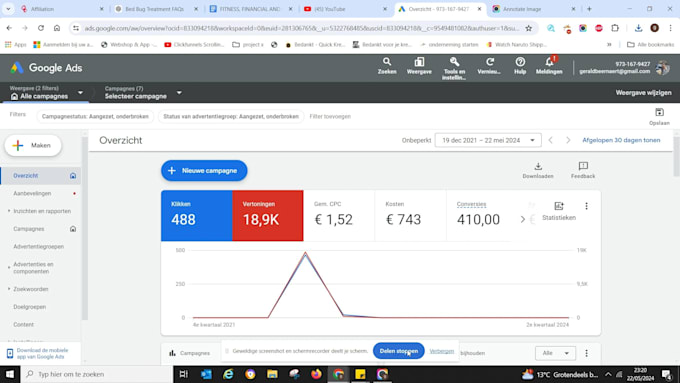This screenshot has width=680, height=383.
Task: Switch to the YouTube browser tab
Action: (345, 9)
